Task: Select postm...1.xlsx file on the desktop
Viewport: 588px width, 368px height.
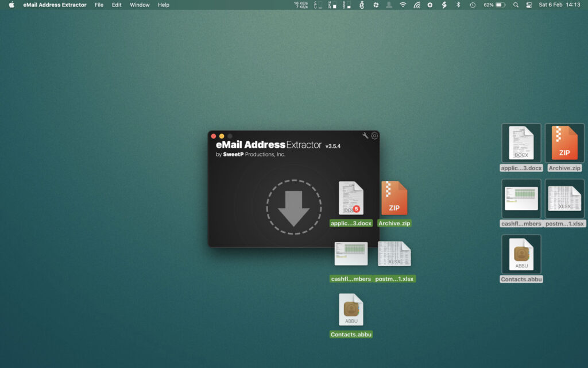Action: pos(394,254)
